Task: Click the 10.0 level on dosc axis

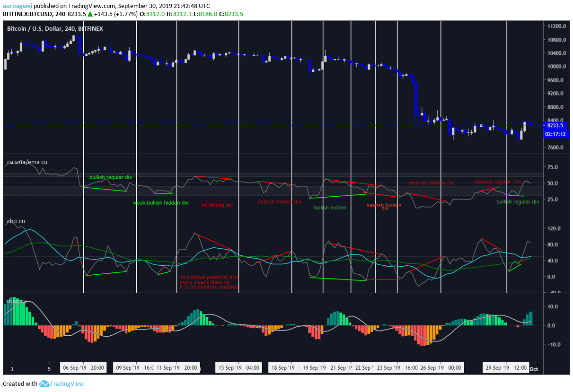Action: [553, 306]
